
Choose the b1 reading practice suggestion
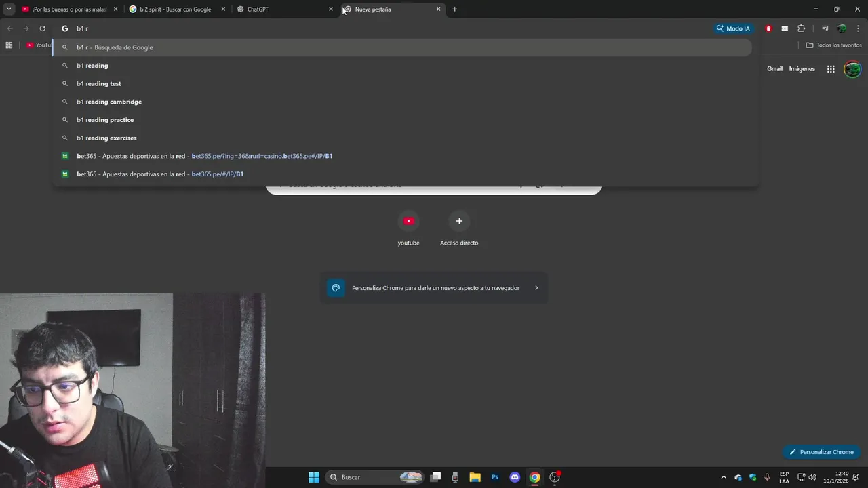click(403, 119)
